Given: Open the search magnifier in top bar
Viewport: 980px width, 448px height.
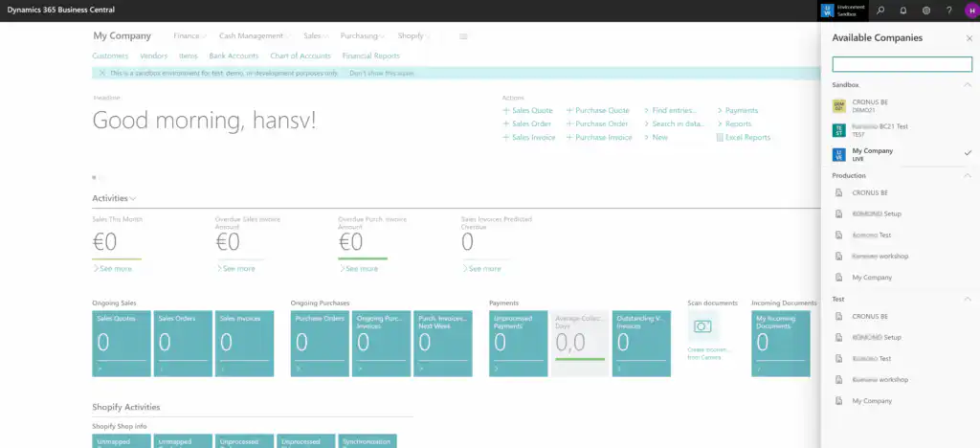Looking at the screenshot, I should [880, 10].
